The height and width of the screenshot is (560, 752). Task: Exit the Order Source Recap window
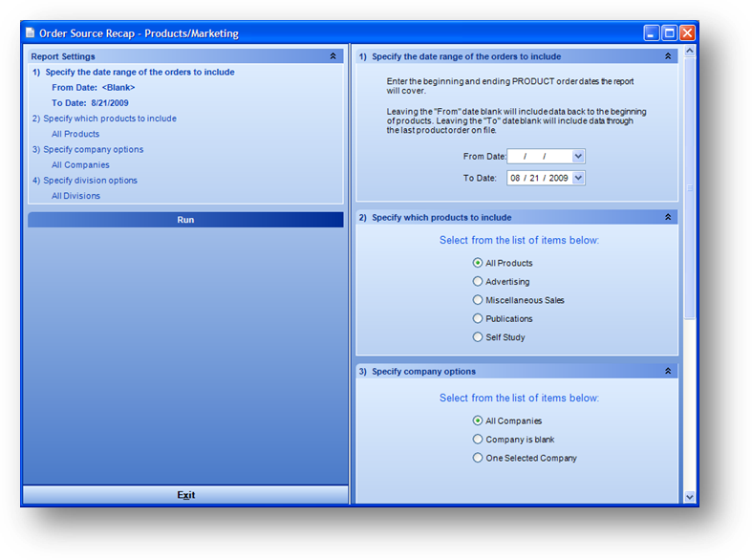pyautogui.click(x=185, y=495)
